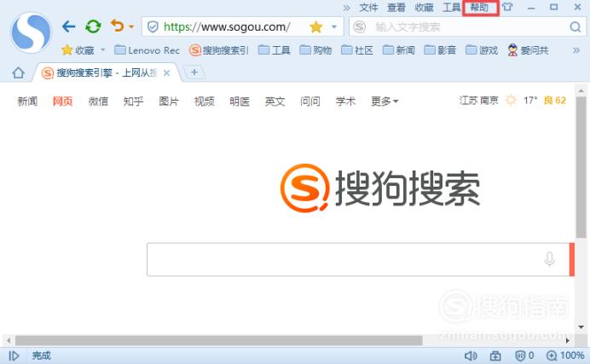Click the 网页 search category
Image resolution: width=590 pixels, height=364 pixels.
63,101
